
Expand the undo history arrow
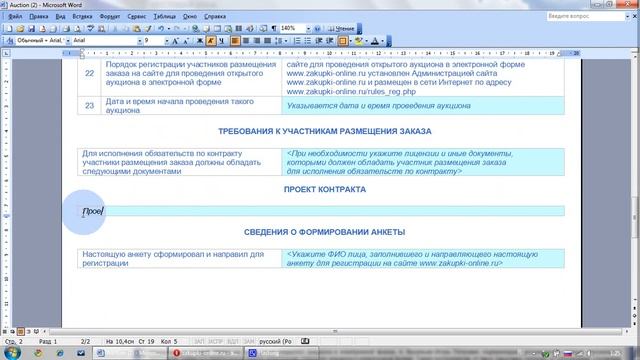click(169, 29)
